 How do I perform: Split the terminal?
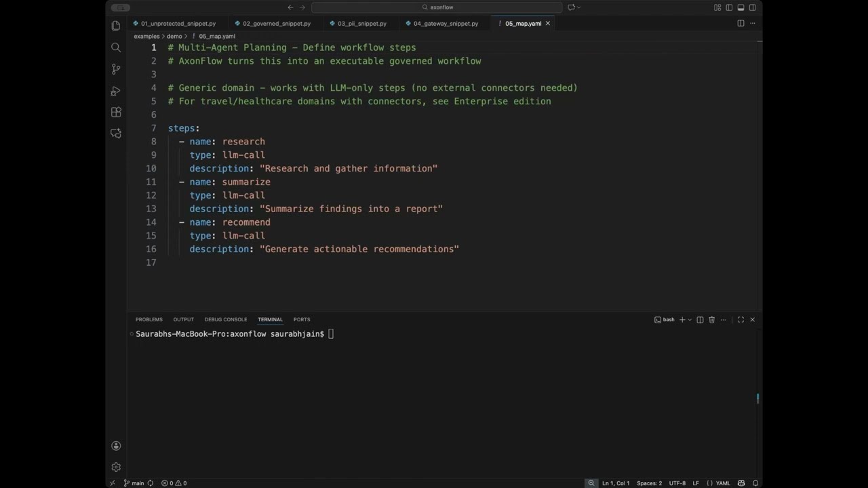[x=700, y=319]
